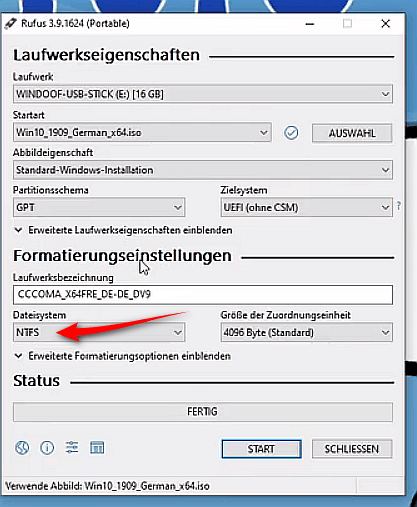This screenshot has height=507, width=417.
Task: Click the Zielsystem label
Action: tap(244, 190)
